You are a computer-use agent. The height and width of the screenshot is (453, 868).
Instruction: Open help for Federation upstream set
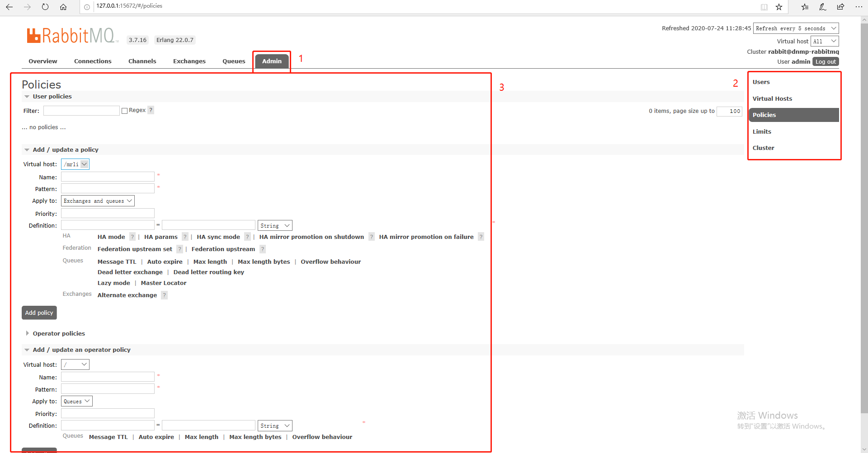click(179, 249)
